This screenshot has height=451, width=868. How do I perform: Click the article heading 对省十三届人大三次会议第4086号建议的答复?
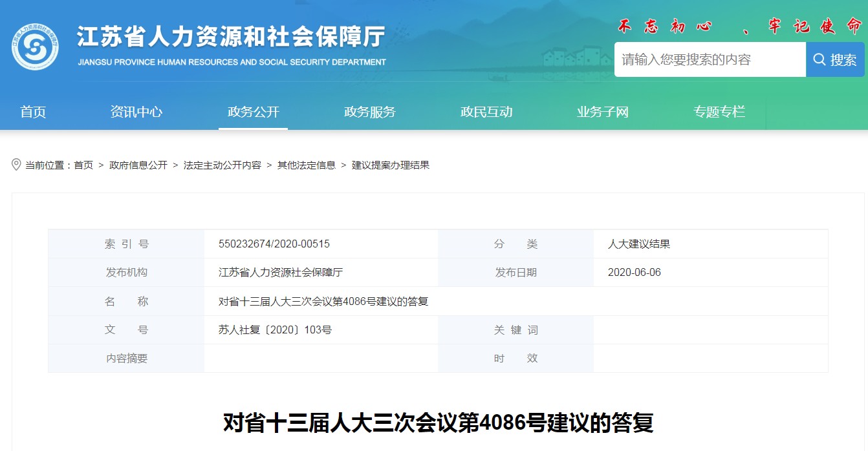438,423
